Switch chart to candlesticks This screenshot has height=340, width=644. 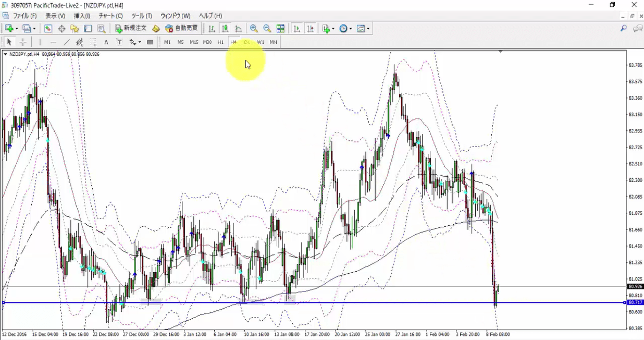click(x=225, y=29)
